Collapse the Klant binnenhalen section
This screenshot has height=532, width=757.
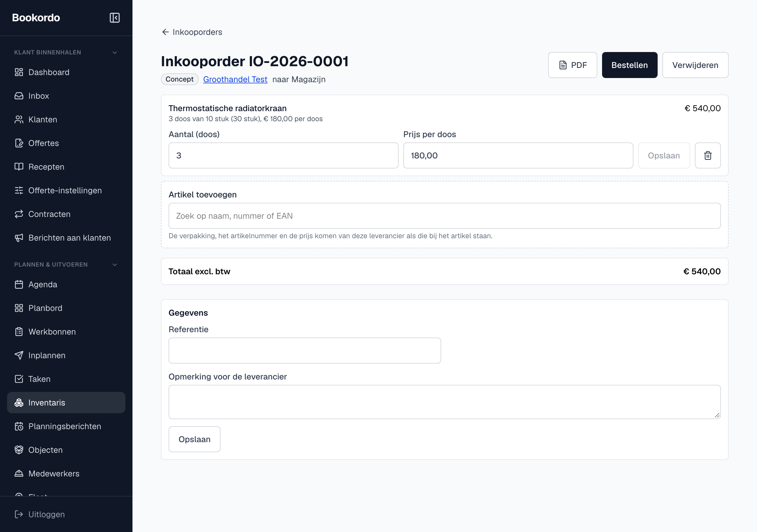[x=115, y=52]
